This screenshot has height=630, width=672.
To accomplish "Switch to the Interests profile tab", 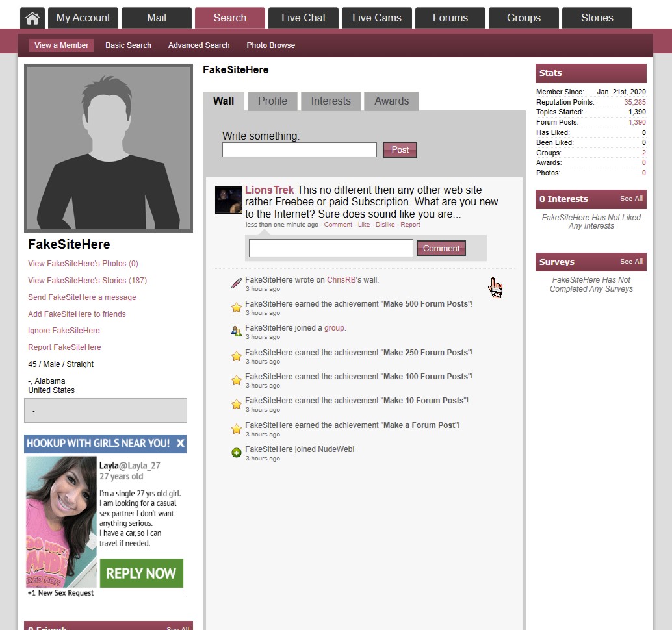I will [x=330, y=101].
